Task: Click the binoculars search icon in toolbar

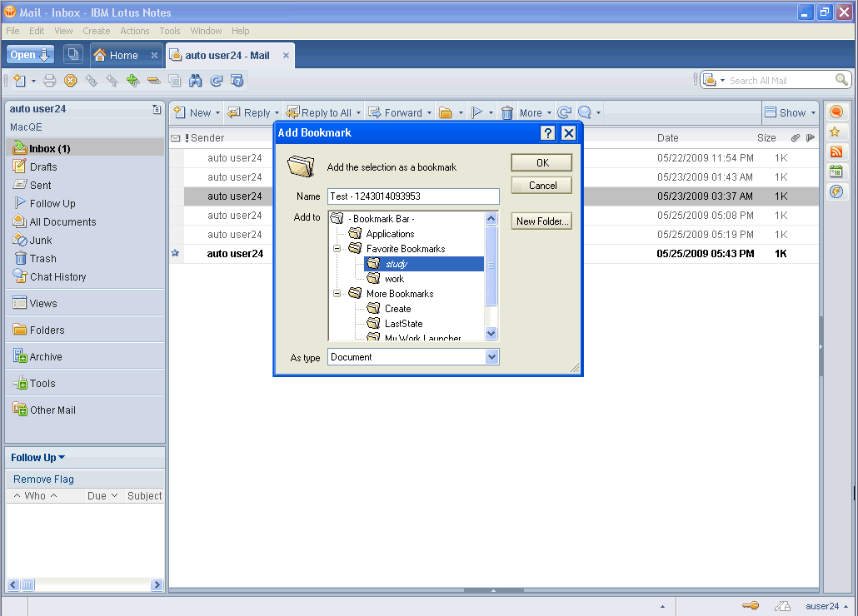Action: pos(196,81)
